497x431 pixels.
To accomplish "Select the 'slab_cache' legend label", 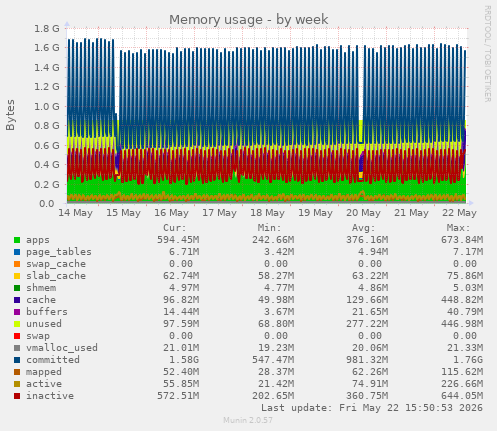I will click(x=56, y=276).
